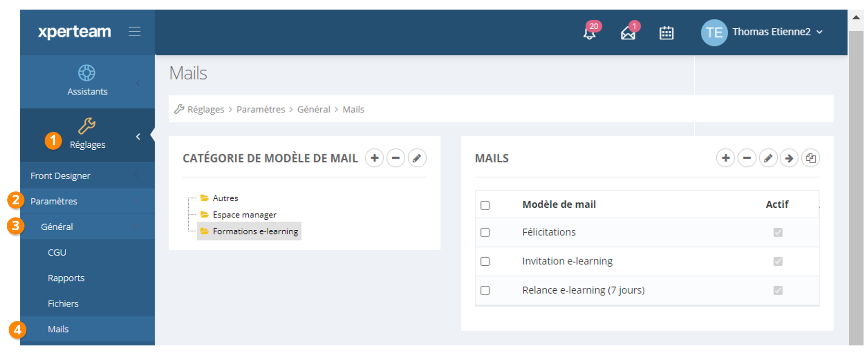Open the Rapports menu item
The height and width of the screenshot is (355, 868).
[x=66, y=278]
